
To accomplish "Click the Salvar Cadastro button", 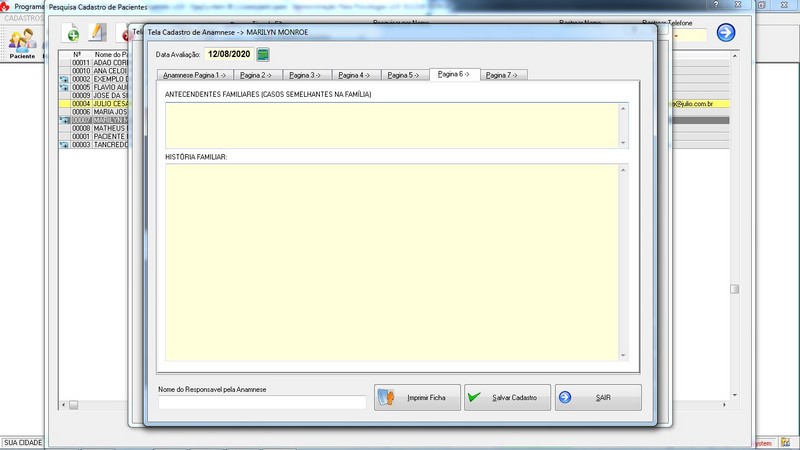I will click(508, 397).
